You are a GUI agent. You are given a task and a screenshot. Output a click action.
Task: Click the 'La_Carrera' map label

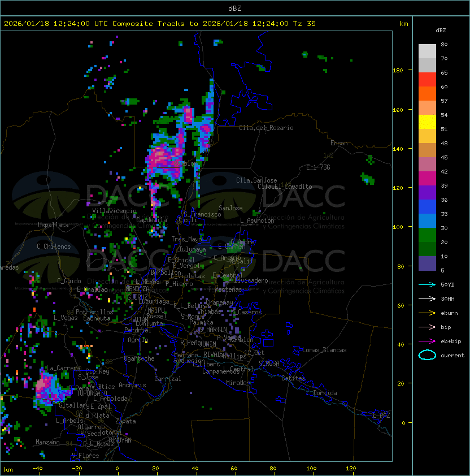(63, 368)
